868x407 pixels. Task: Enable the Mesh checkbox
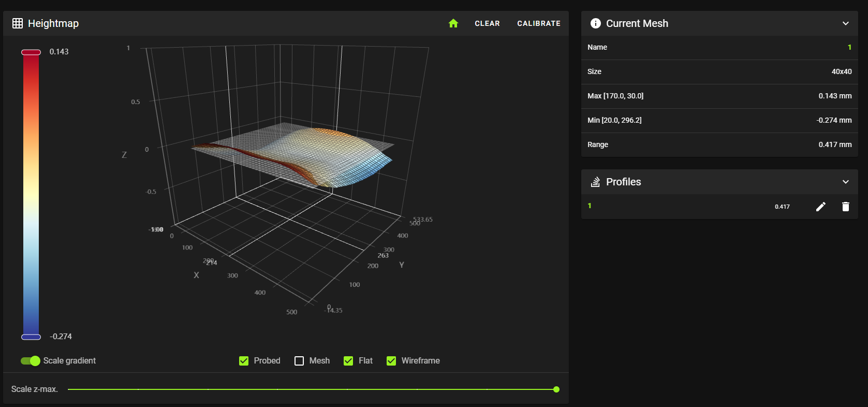299,361
